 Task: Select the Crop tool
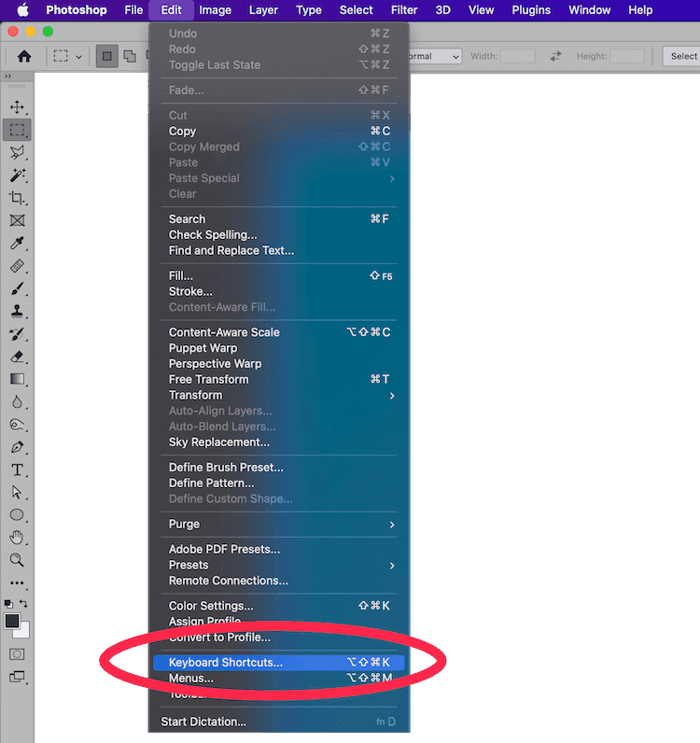coord(17,198)
